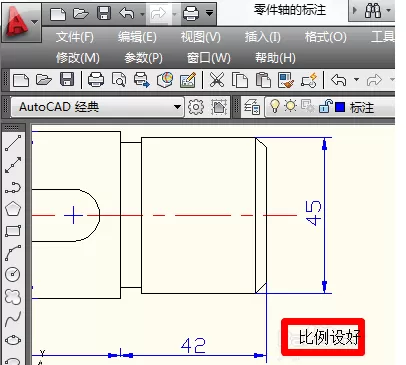Open the 参数(P) menu
406x365 pixels.
pos(143,58)
